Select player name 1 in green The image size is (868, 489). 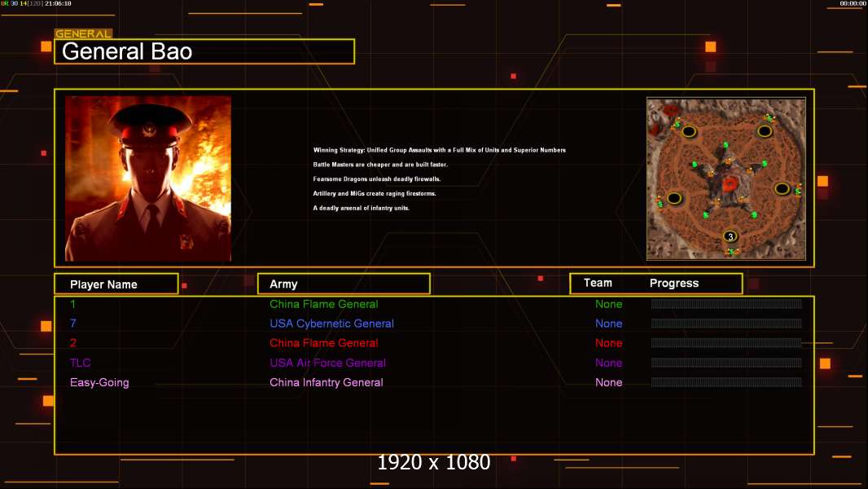[x=72, y=304]
